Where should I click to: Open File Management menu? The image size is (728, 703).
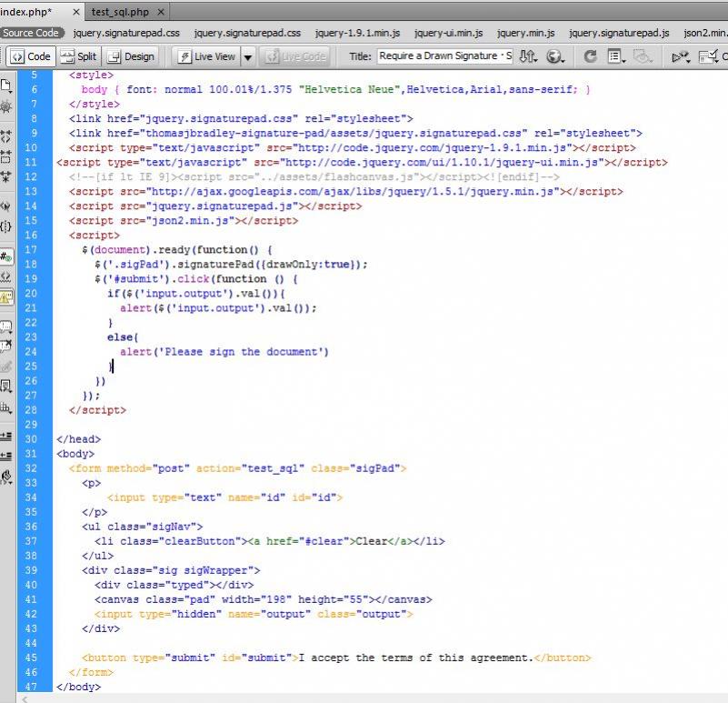(x=528, y=56)
